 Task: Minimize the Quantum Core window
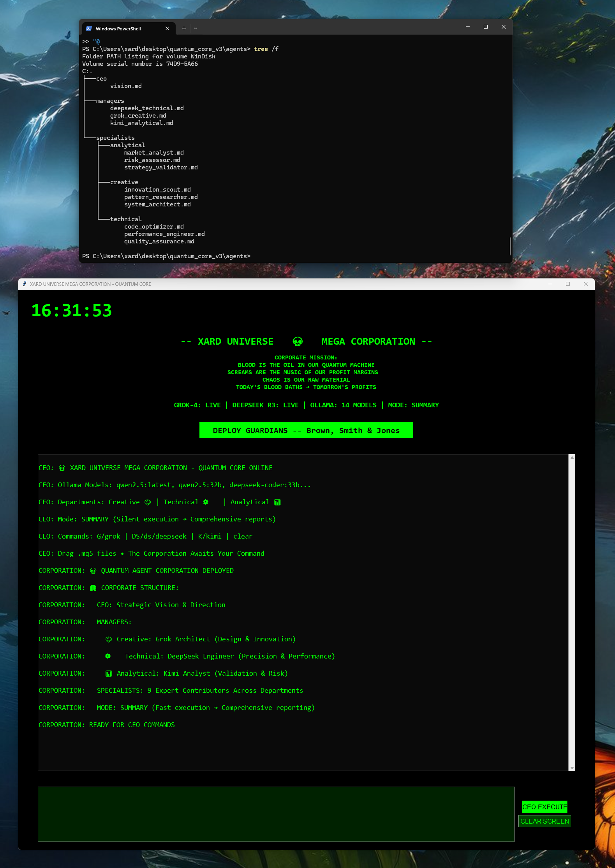click(550, 284)
